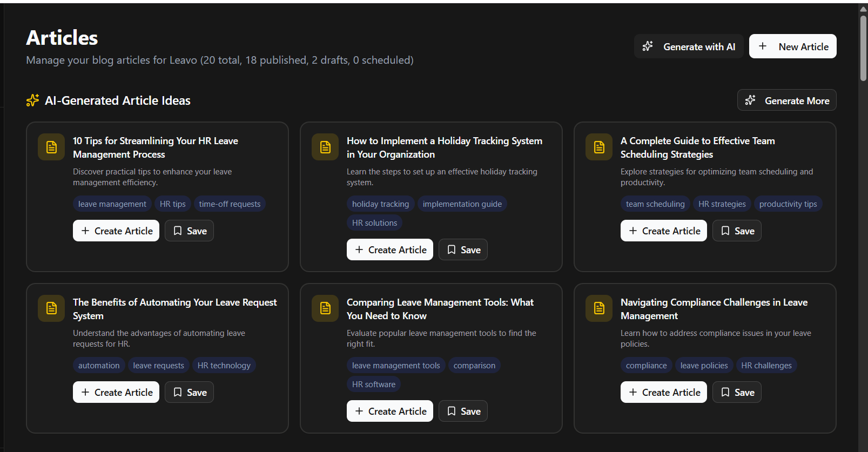
Task: Click the Generate with AI button
Action: (689, 46)
